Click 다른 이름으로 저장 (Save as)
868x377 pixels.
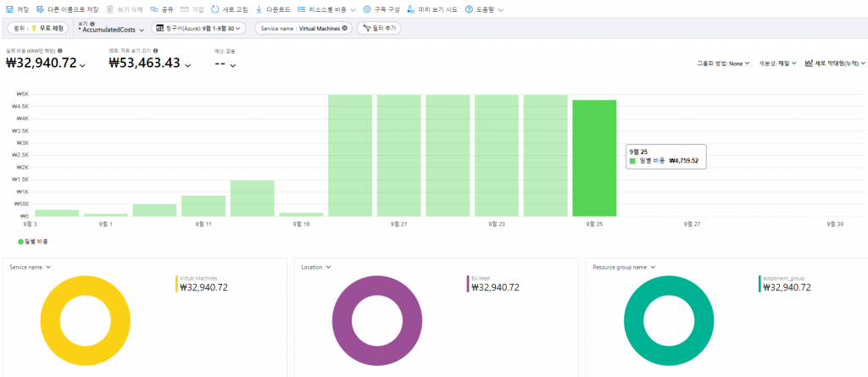click(68, 9)
